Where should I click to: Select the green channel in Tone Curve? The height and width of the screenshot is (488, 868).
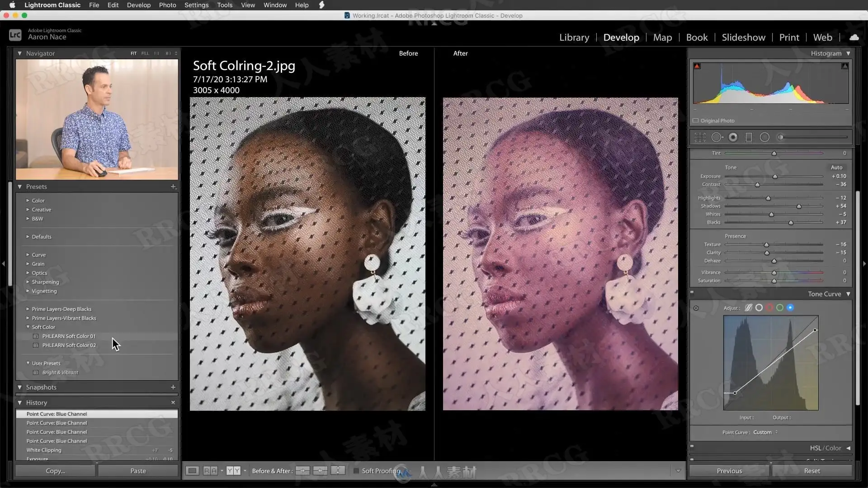click(x=780, y=308)
